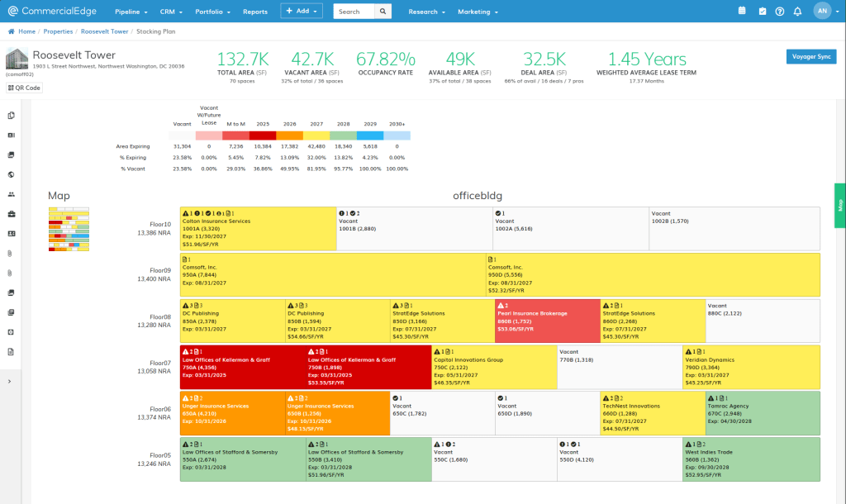The image size is (846, 504).
Task: Click the 2025 dark red legend swatch
Action: (263, 136)
